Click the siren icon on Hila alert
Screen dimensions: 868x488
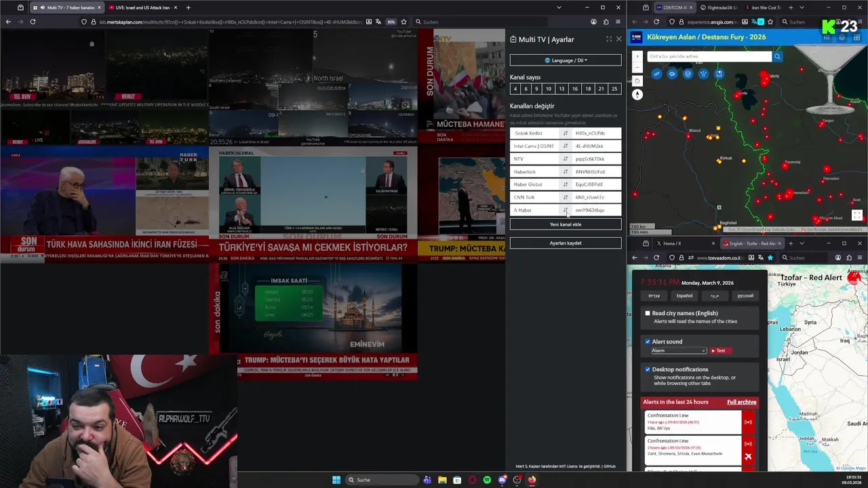pyautogui.click(x=748, y=422)
